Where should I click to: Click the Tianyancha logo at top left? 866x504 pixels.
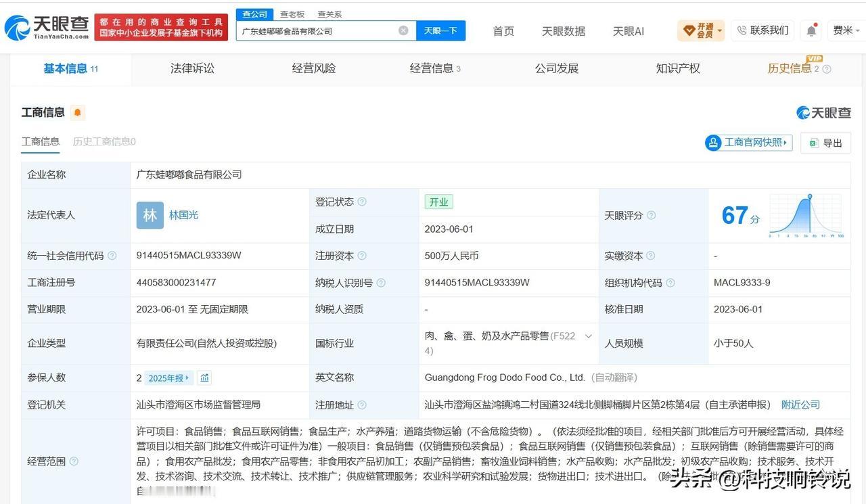pos(47,28)
